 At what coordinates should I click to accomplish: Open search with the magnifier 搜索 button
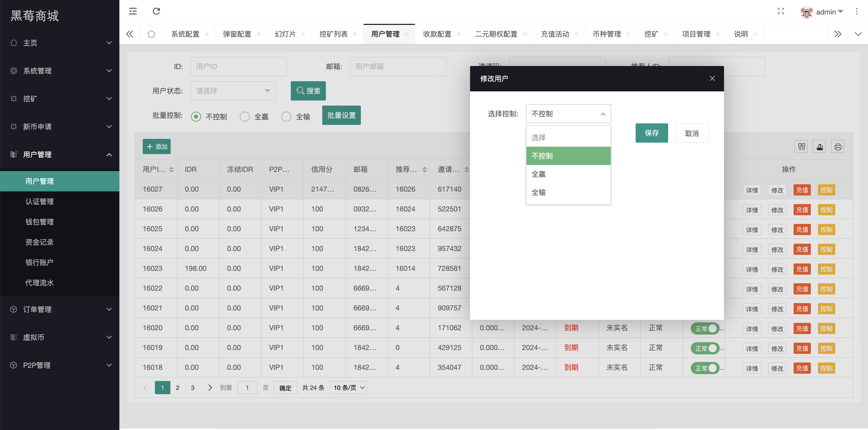(308, 91)
